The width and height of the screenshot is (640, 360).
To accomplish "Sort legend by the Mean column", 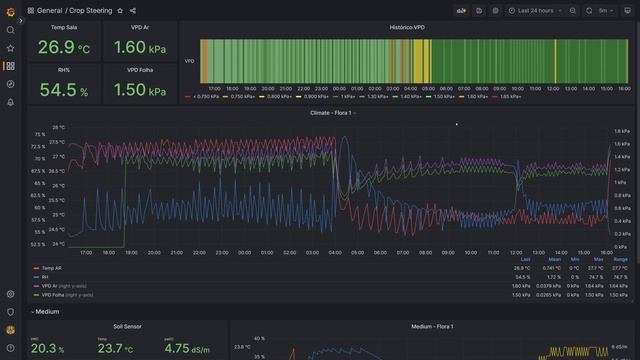I will [554, 260].
